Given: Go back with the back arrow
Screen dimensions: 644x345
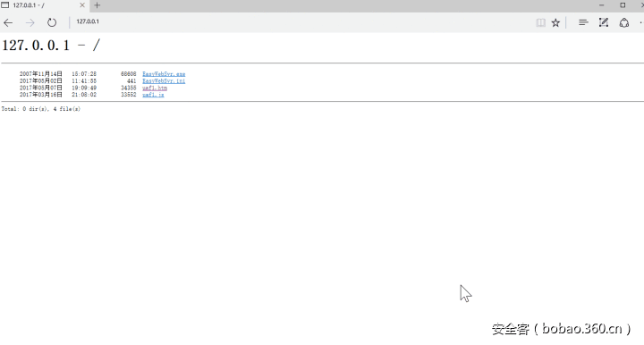Looking at the screenshot, I should [8, 22].
